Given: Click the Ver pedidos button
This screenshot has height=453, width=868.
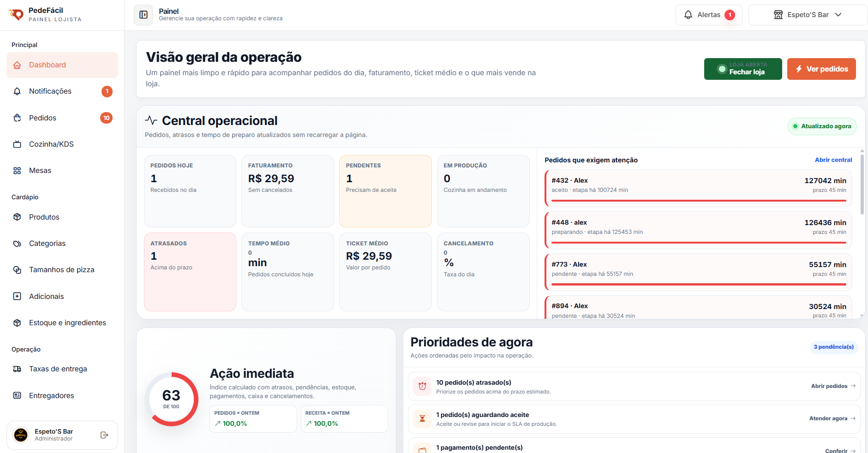Looking at the screenshot, I should (821, 69).
